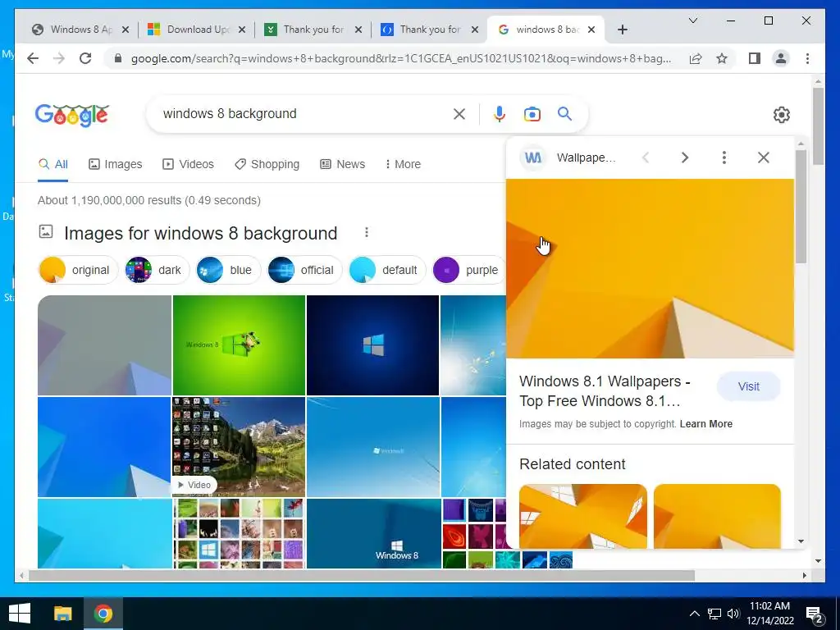Clear the search box text

pyautogui.click(x=459, y=113)
